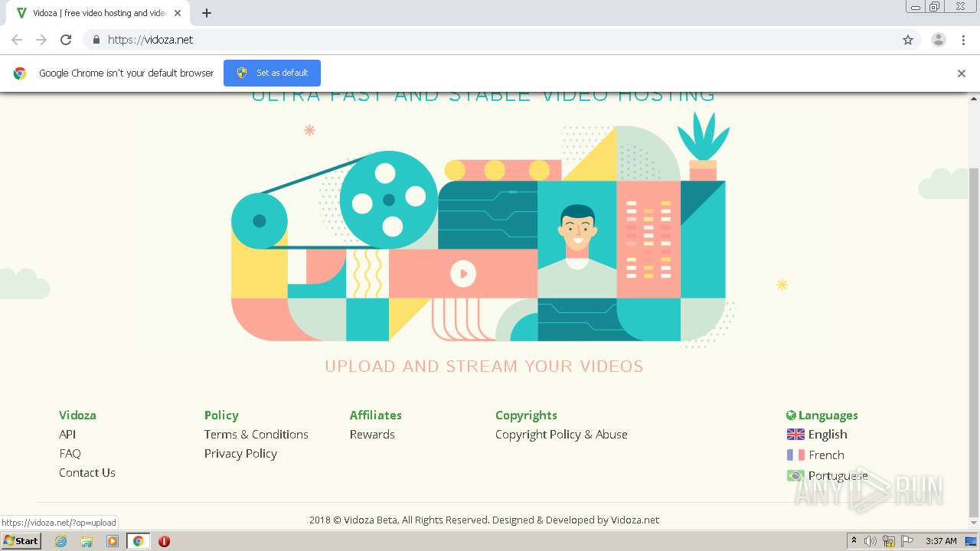Click the scrollbar up arrow

pyautogui.click(x=974, y=98)
